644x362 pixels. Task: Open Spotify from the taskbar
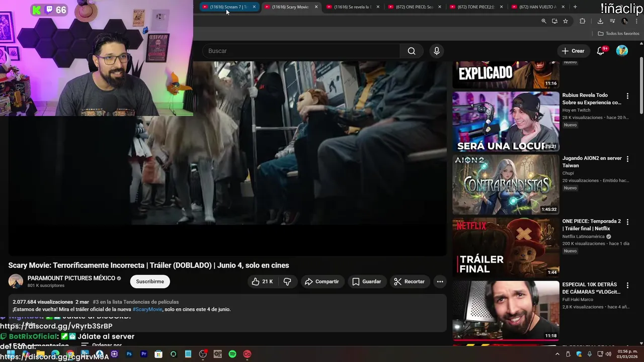[232, 354]
